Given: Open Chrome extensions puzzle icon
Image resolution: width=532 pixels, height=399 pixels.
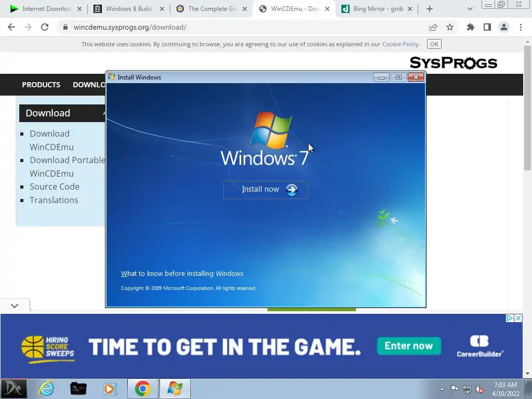Looking at the screenshot, I should point(470,27).
